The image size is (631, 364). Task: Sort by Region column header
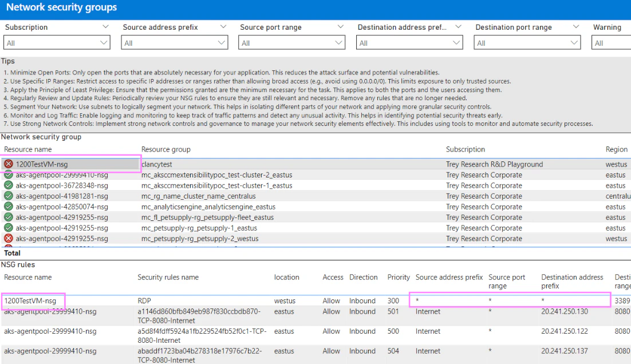[x=616, y=149]
